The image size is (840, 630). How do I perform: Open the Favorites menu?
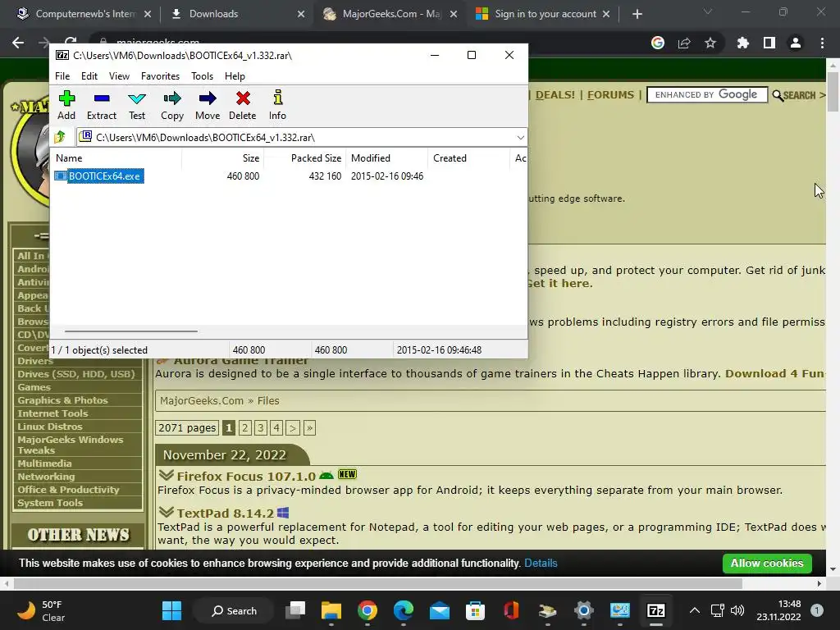pos(160,76)
